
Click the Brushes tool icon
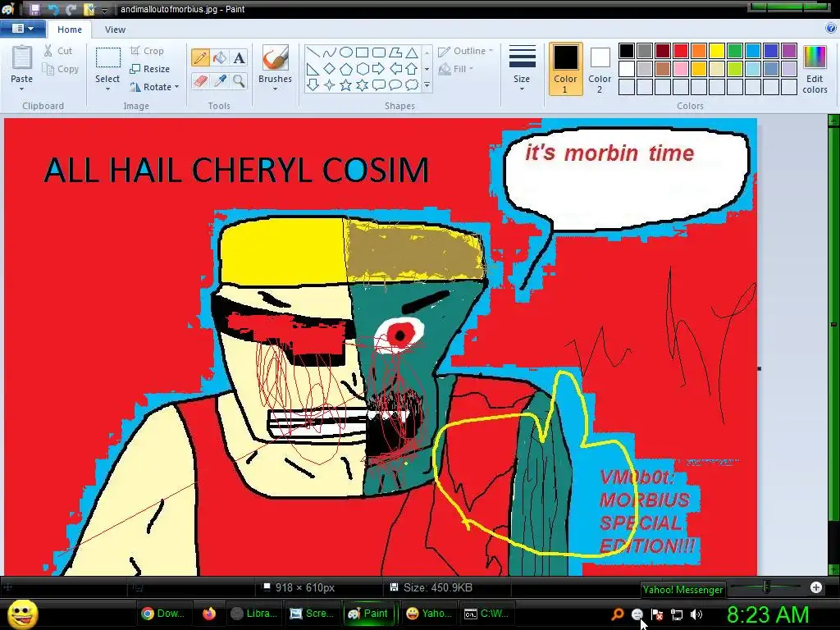tap(276, 58)
